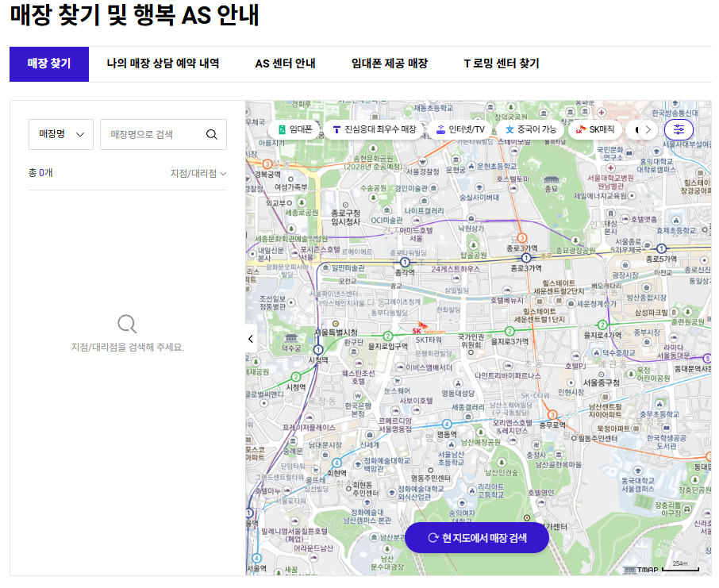719x588 pixels.
Task: Click the 을지로4가역 line 2 marker
Action: (x=603, y=325)
